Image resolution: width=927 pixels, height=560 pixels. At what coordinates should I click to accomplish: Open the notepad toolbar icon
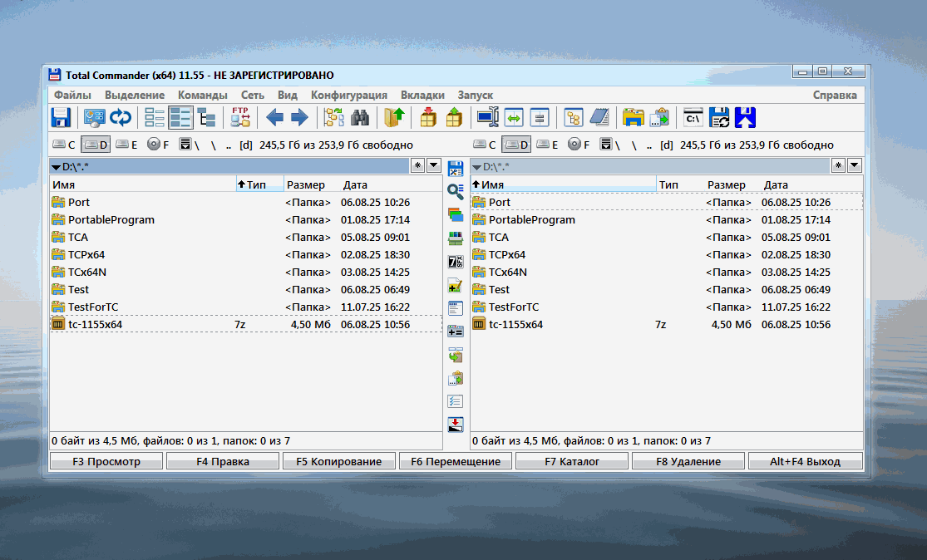599,117
